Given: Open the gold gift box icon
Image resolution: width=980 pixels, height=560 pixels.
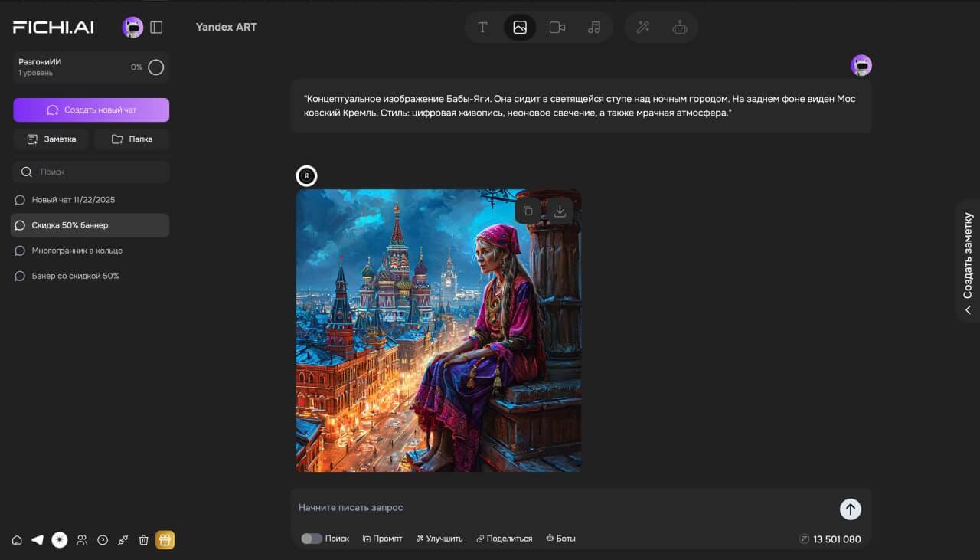Looking at the screenshot, I should (x=165, y=540).
